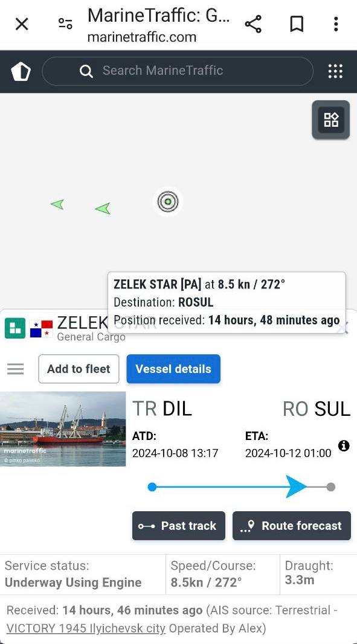The width and height of the screenshot is (357, 644).
Task: Open site settings tune icon
Action: [65, 24]
